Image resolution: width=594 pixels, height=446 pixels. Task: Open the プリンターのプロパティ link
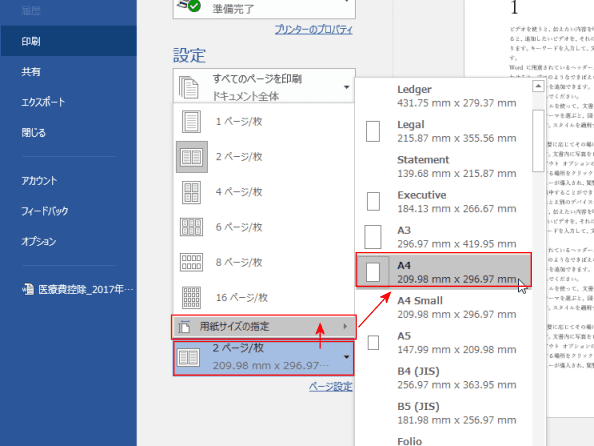point(314,29)
